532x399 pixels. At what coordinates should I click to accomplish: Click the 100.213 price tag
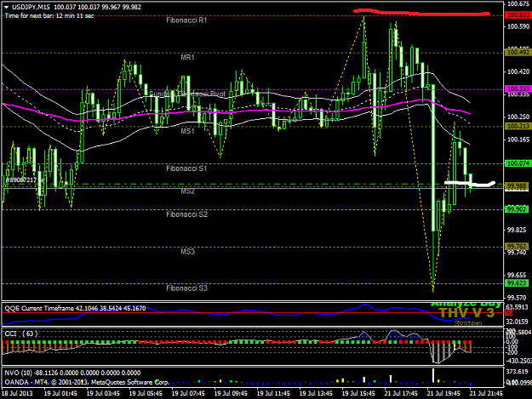(x=518, y=127)
